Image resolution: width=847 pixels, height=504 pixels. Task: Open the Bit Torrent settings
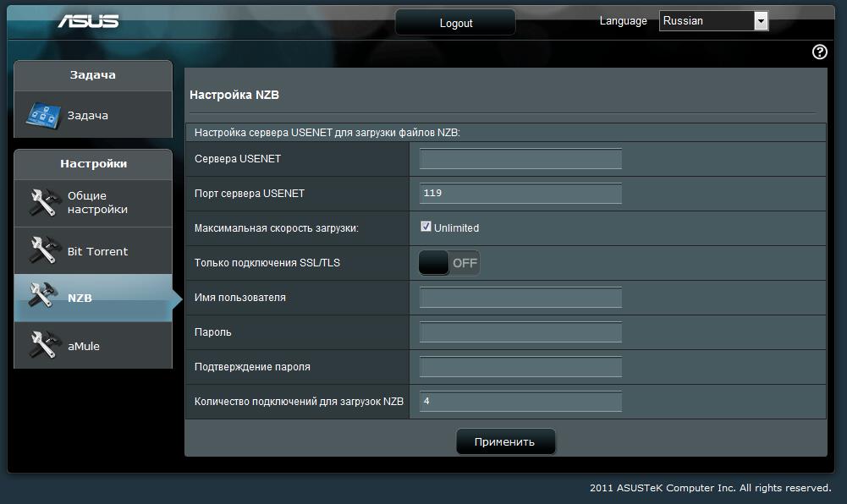tap(93, 251)
